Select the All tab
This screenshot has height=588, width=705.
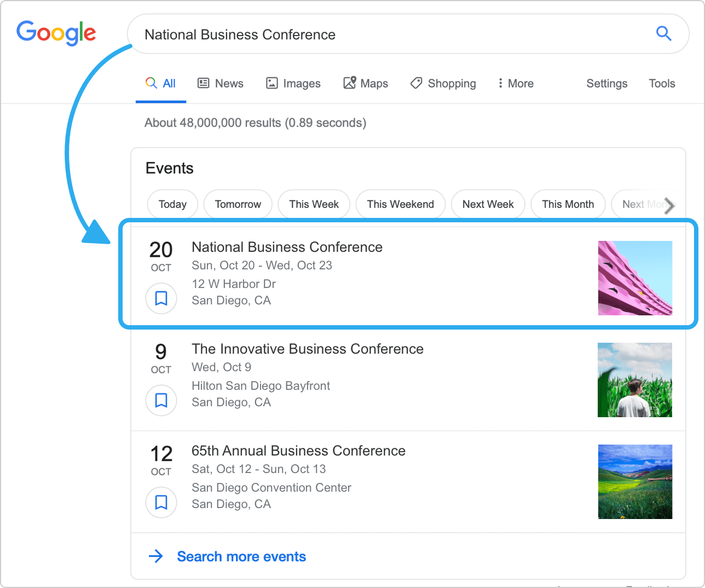coord(160,83)
